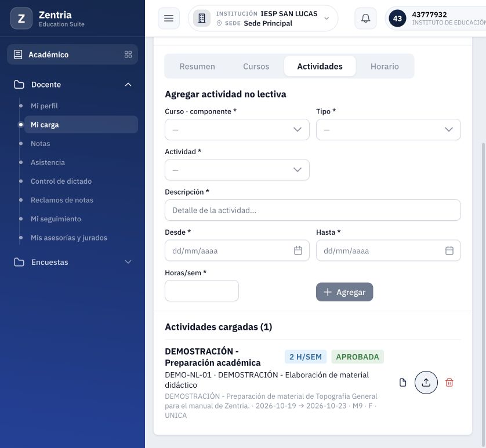This screenshot has width=486, height=448.
Task: Click the Encuestas folder icon
Action: point(19,262)
